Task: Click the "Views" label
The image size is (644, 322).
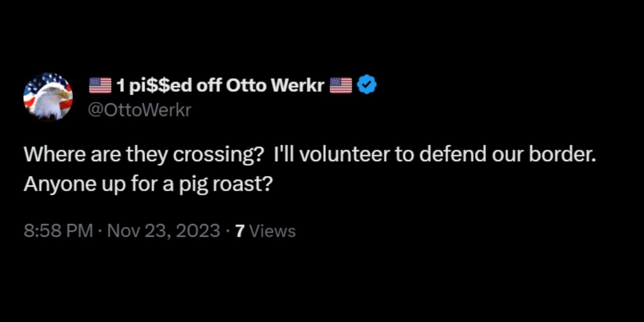Action: [272, 231]
